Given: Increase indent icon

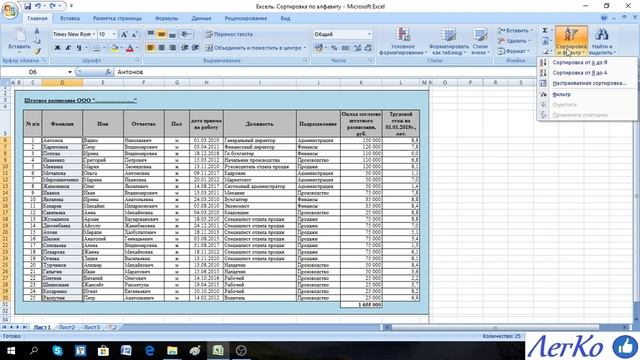Looking at the screenshot, I should (196, 48).
